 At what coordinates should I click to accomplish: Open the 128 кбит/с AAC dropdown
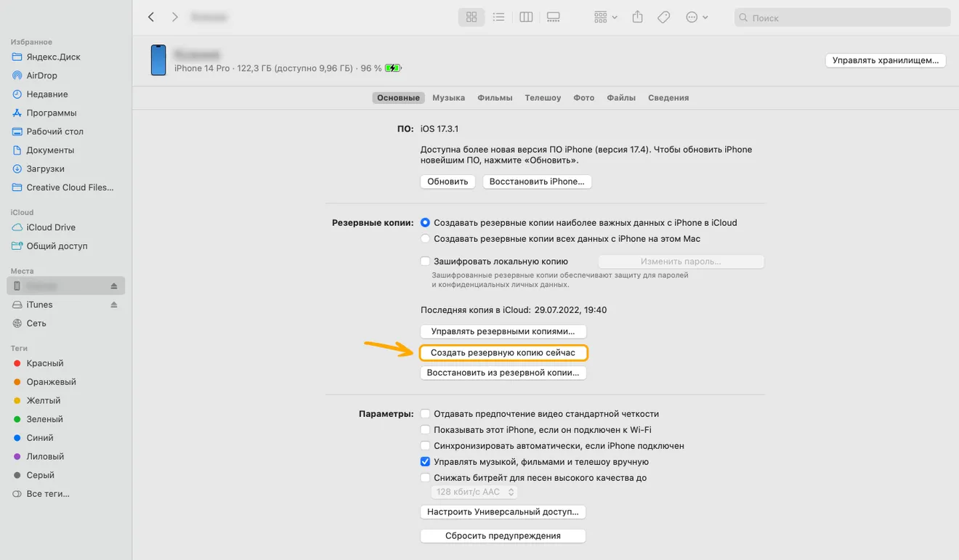(x=474, y=492)
